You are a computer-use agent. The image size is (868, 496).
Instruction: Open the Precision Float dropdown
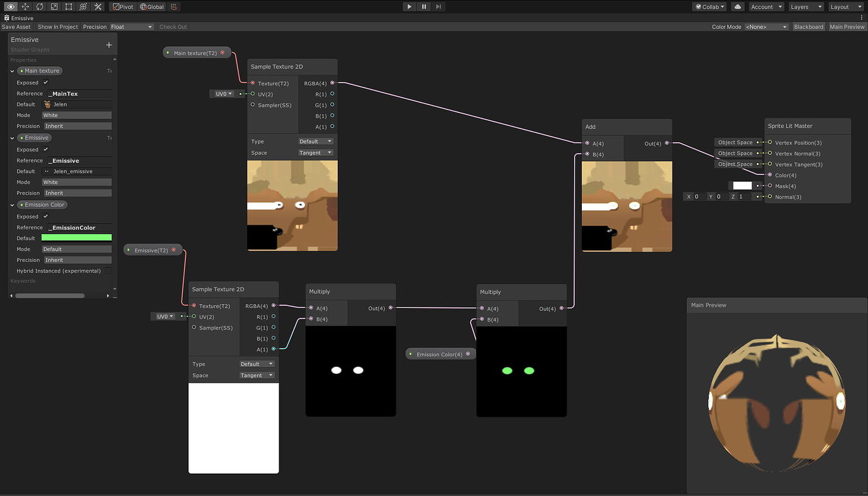131,26
